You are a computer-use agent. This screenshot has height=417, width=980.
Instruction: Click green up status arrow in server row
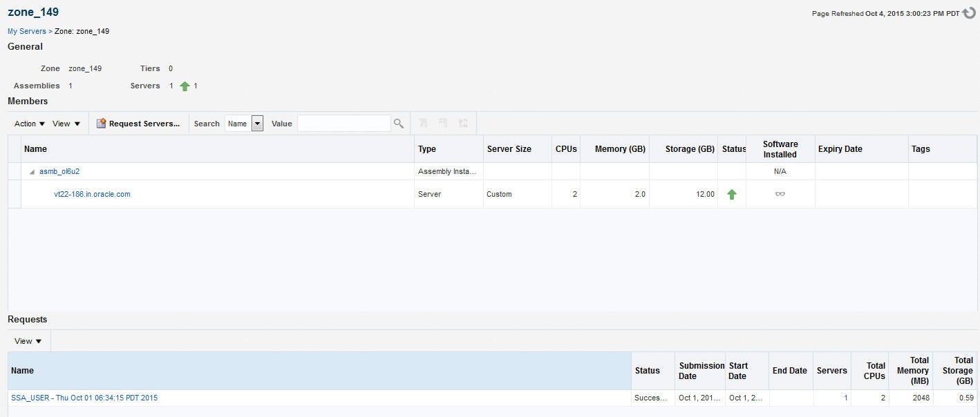[732, 195]
